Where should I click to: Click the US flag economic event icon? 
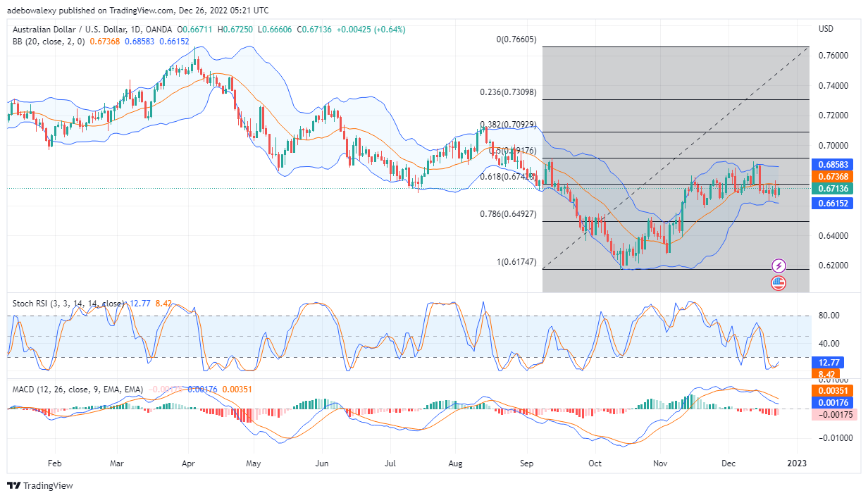pos(779,283)
